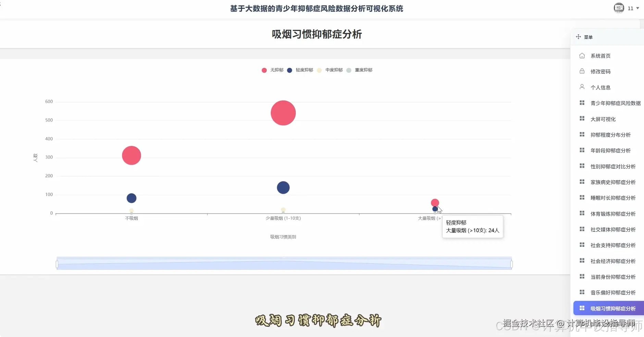Open 社交媒体抑郁症分析 page
Image resolution: width=644 pixels, height=337 pixels.
pos(613,229)
